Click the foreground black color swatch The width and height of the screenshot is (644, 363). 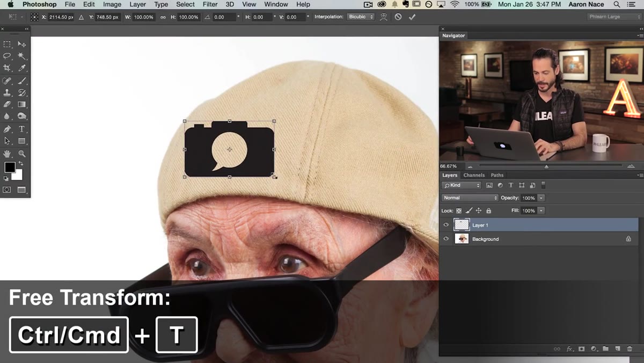[10, 167]
